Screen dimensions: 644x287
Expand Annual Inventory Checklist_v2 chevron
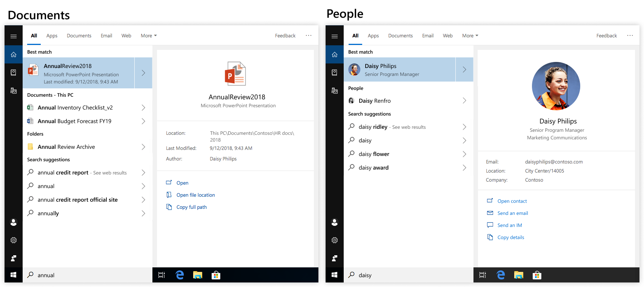(143, 108)
